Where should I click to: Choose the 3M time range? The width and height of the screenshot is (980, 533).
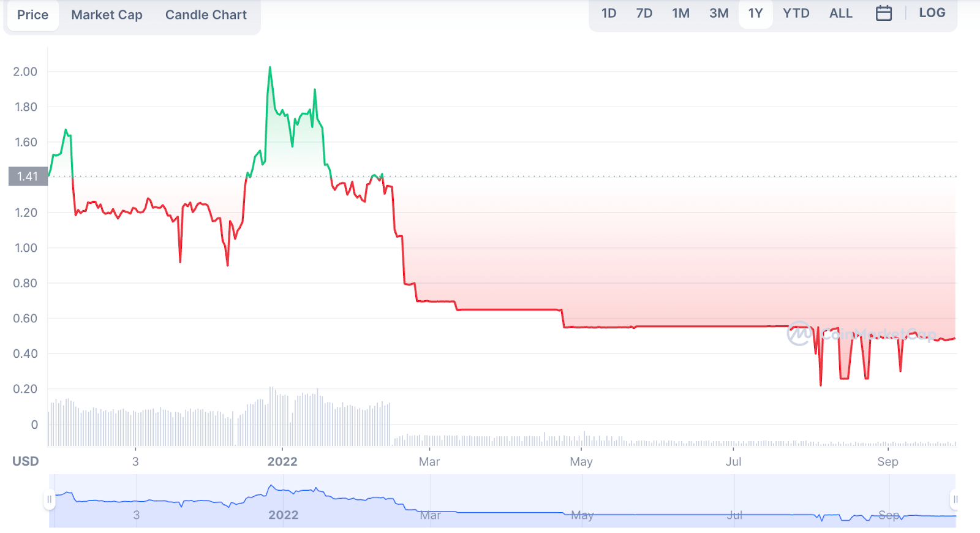pos(718,13)
